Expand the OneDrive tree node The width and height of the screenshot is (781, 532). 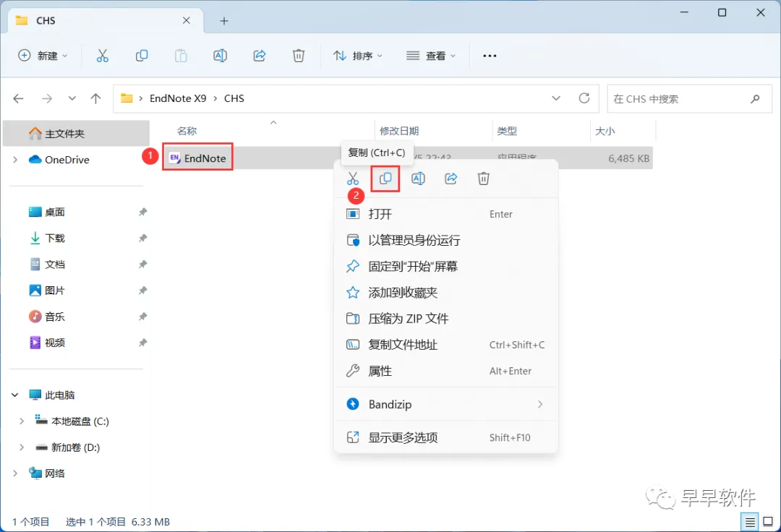[15, 160]
